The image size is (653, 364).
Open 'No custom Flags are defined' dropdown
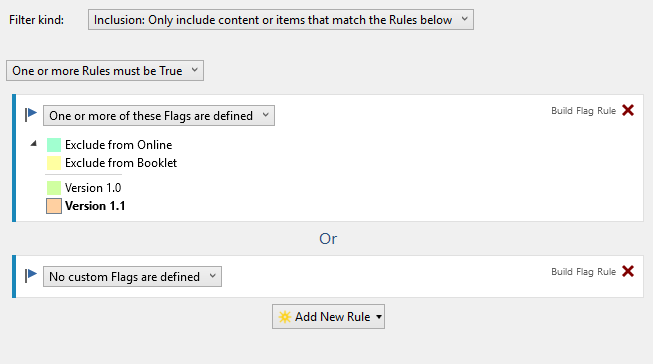[132, 277]
